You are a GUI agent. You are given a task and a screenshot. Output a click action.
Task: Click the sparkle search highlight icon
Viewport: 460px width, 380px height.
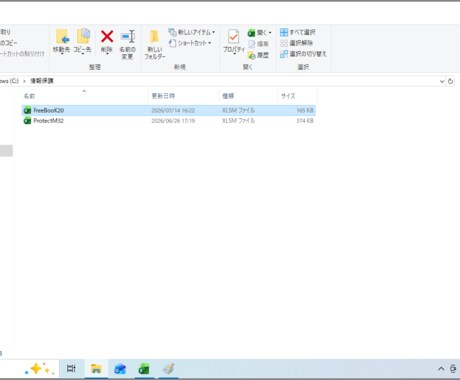(39, 369)
